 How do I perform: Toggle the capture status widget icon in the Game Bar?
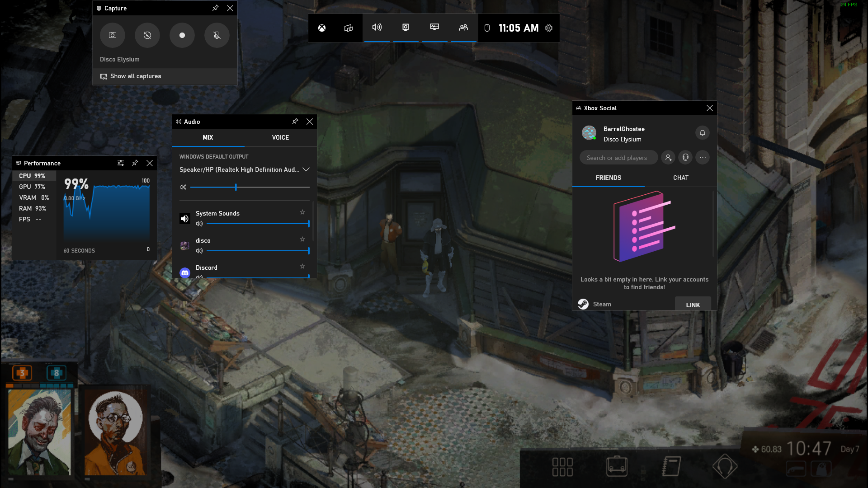point(406,28)
